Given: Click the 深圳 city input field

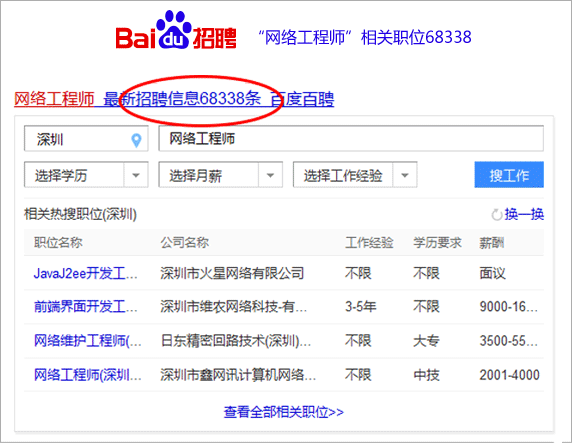Looking at the screenshot, I should coord(86,138).
